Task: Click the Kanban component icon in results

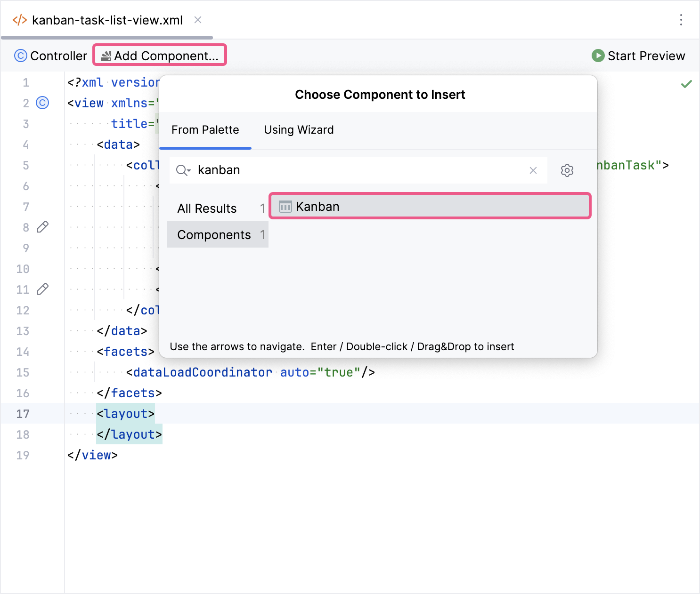Action: [x=285, y=206]
